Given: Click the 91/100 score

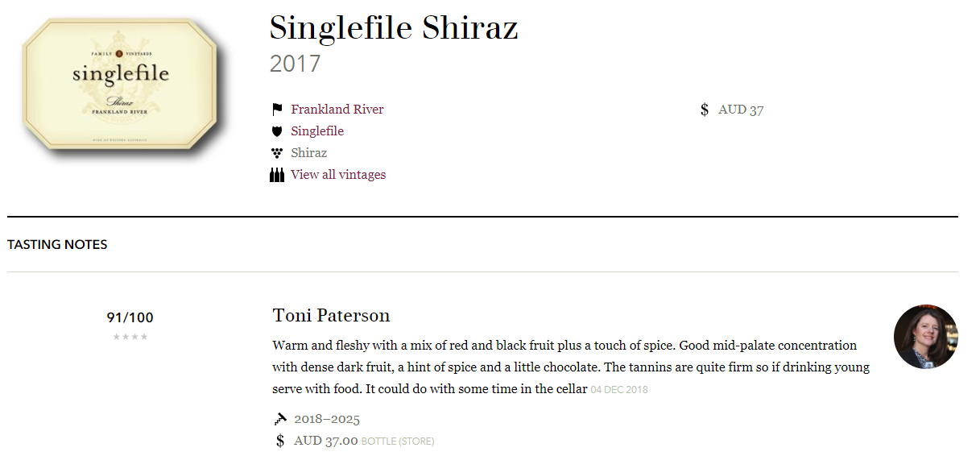Looking at the screenshot, I should 130,317.
